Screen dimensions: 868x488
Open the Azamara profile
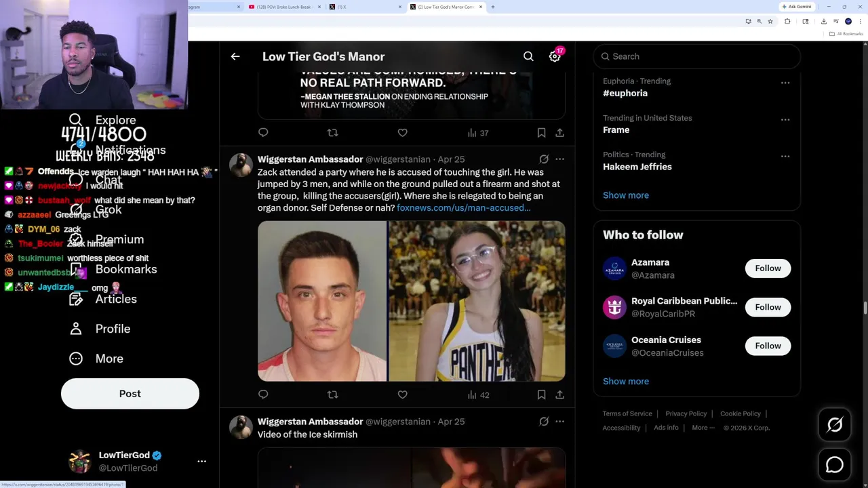coord(650,262)
